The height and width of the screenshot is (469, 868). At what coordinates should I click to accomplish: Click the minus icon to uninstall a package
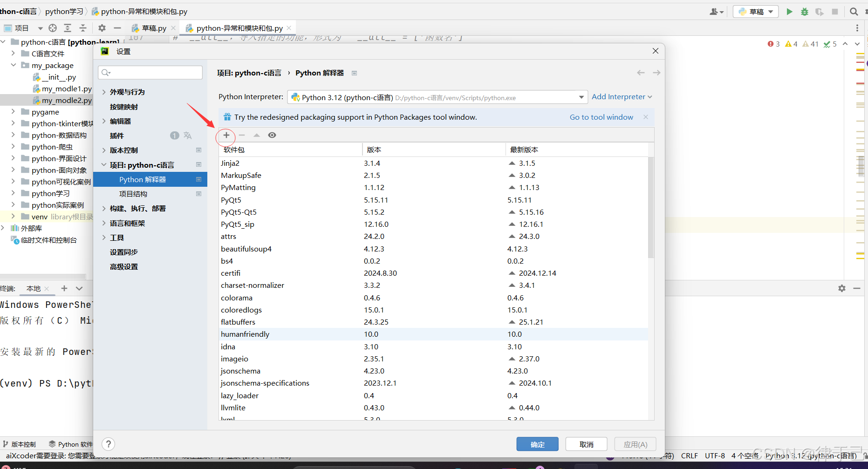[x=242, y=135]
